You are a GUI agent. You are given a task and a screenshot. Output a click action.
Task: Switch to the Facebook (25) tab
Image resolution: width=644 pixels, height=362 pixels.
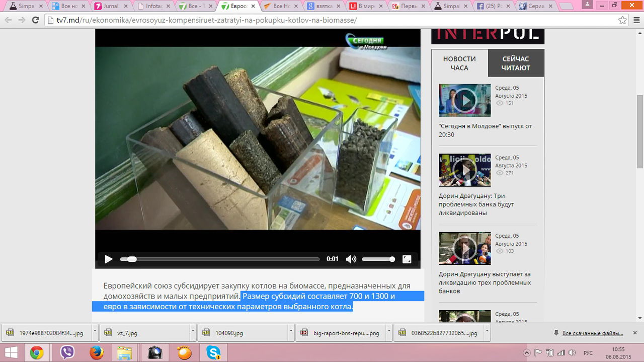click(494, 7)
